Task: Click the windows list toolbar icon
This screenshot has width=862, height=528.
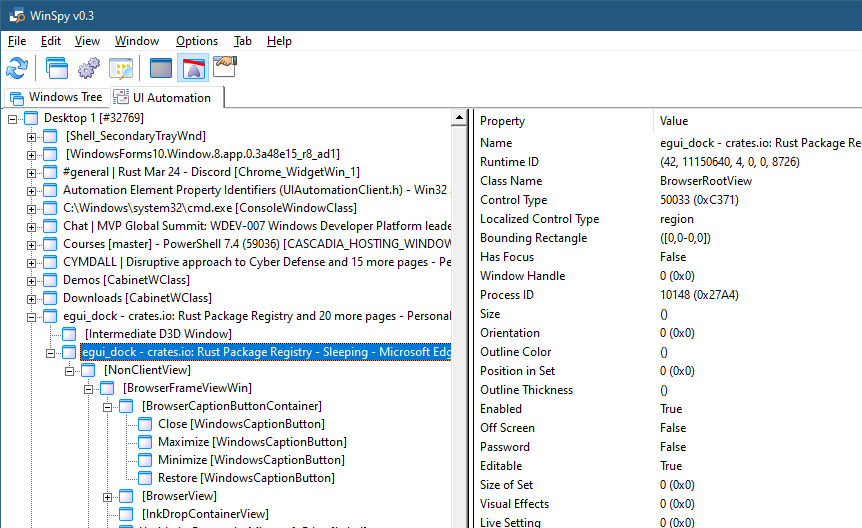Action: (57, 69)
